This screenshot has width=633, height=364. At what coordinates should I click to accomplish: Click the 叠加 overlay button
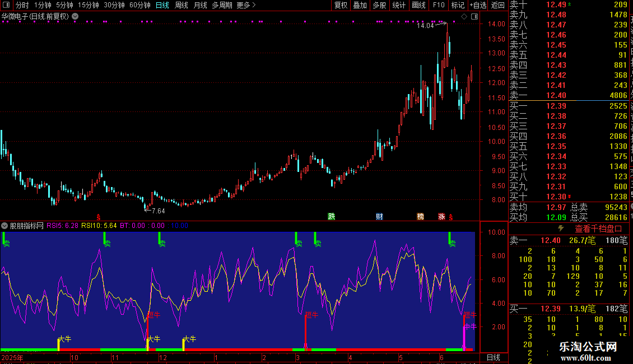360,5
